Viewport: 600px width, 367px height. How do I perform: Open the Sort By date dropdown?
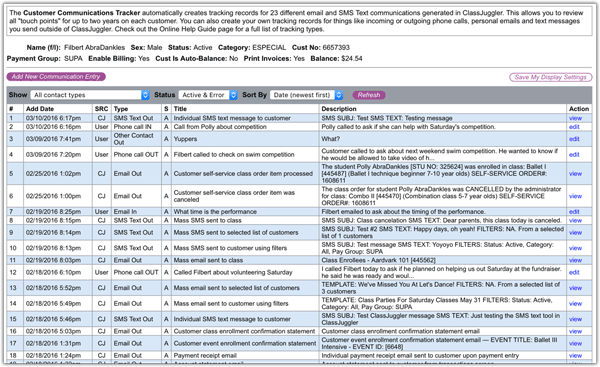coord(306,95)
